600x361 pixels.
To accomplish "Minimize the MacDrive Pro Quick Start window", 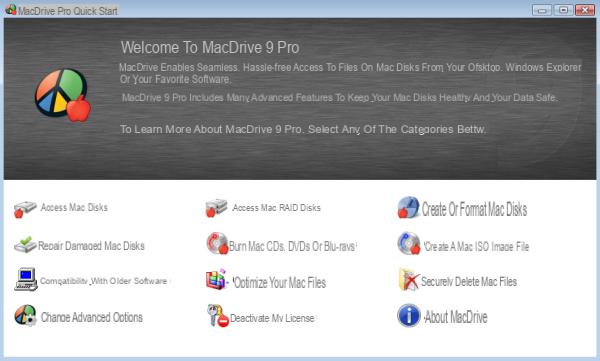I will coord(541,10).
